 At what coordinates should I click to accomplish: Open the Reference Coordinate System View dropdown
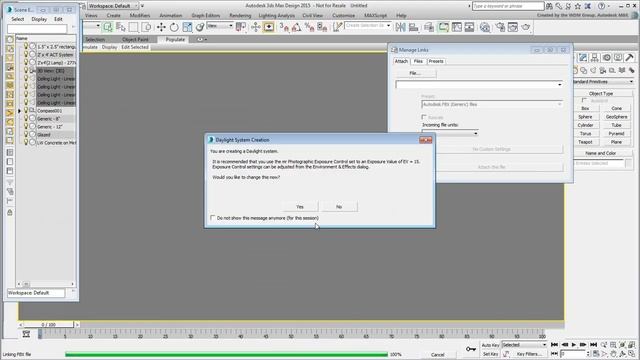click(220, 26)
